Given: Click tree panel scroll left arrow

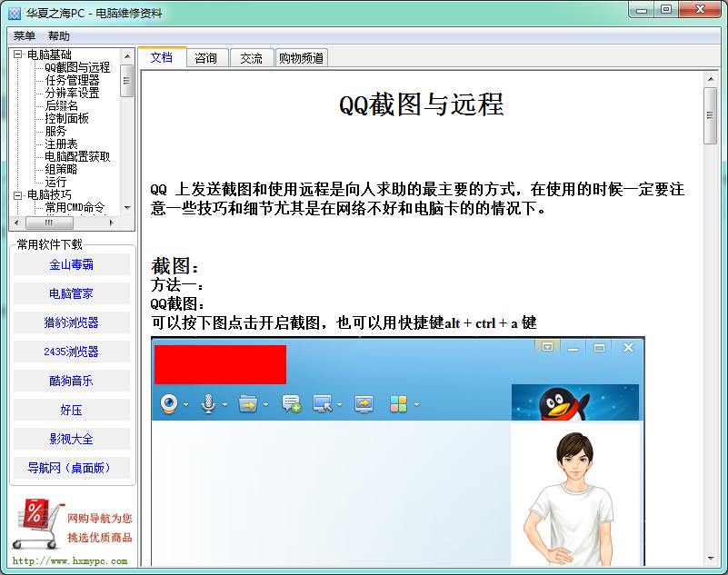Looking at the screenshot, I should coord(16,223).
